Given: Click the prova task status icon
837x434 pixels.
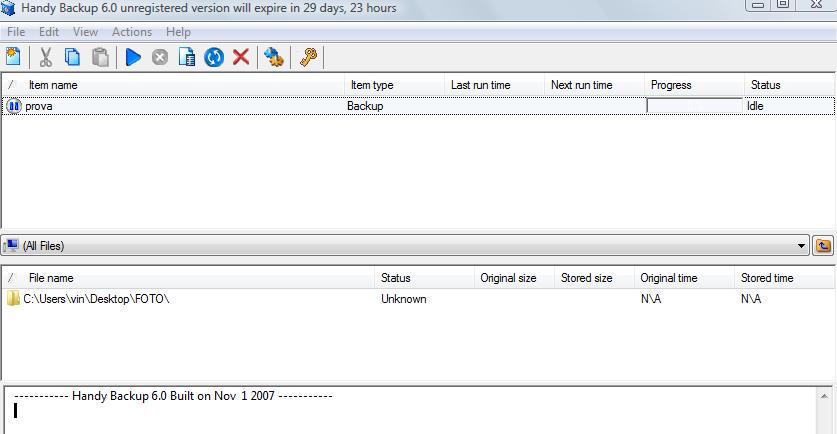Looking at the screenshot, I should click(13, 106).
